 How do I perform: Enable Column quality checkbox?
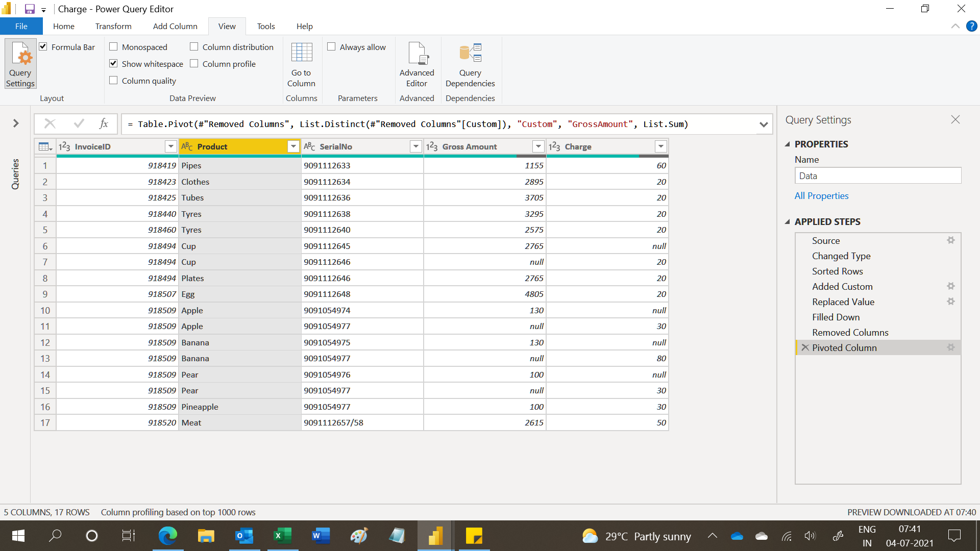coord(113,80)
